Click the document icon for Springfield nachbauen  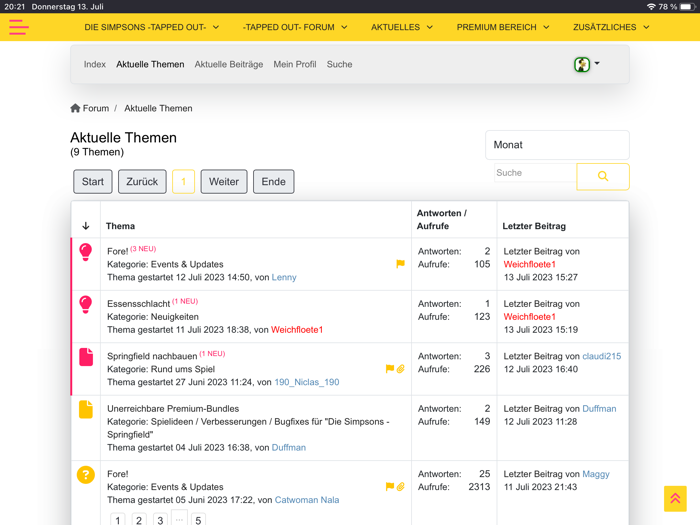[x=86, y=356]
